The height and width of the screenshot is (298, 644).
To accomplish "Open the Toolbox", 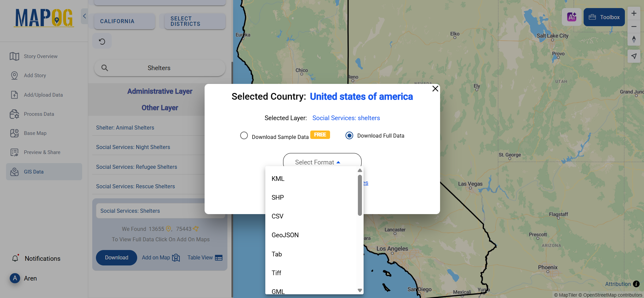I will [x=604, y=17].
